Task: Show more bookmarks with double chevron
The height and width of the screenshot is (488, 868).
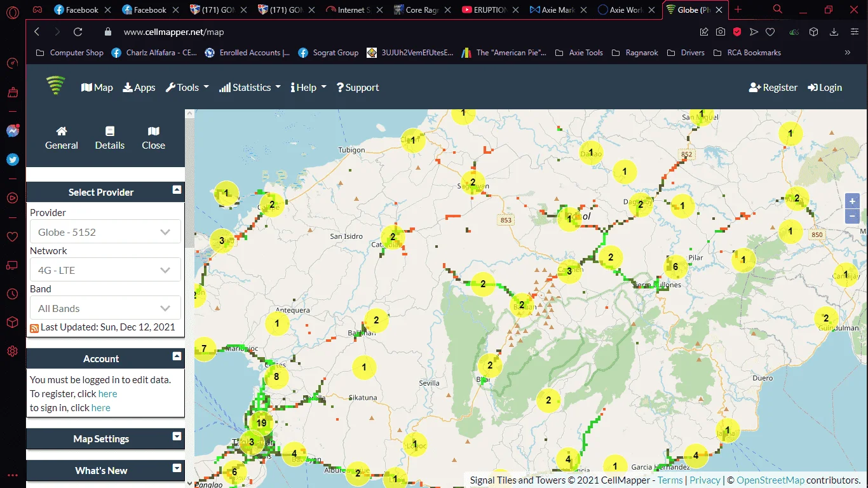Action: tap(848, 53)
